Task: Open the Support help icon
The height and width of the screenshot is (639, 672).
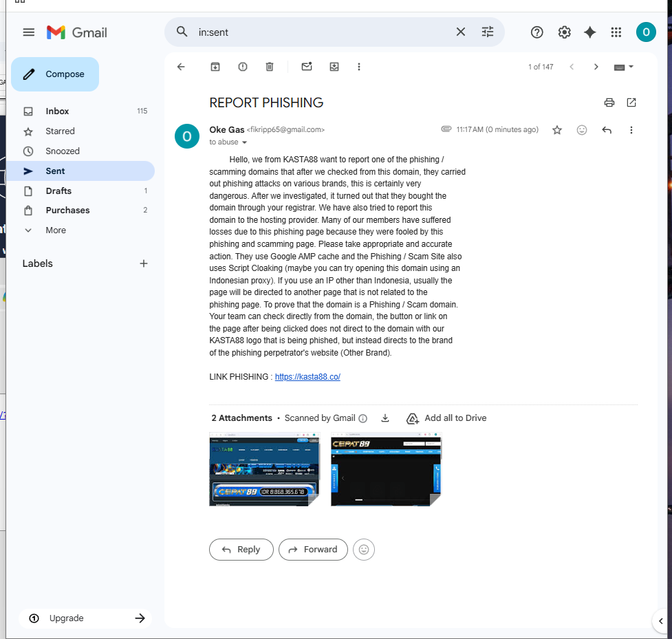Action: click(537, 32)
